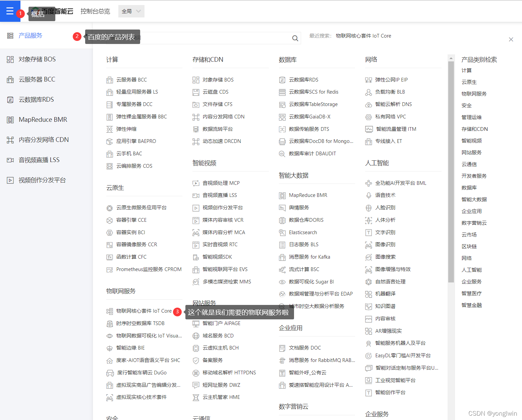This screenshot has height=420, width=522.
Task: Open EasyDL零门槛AI开发平台 link
Action: [x=403, y=356]
